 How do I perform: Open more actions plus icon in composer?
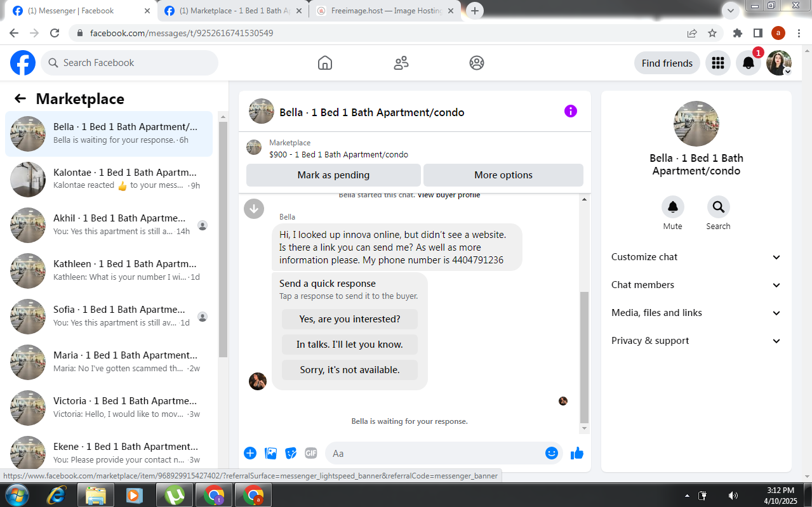click(x=250, y=453)
